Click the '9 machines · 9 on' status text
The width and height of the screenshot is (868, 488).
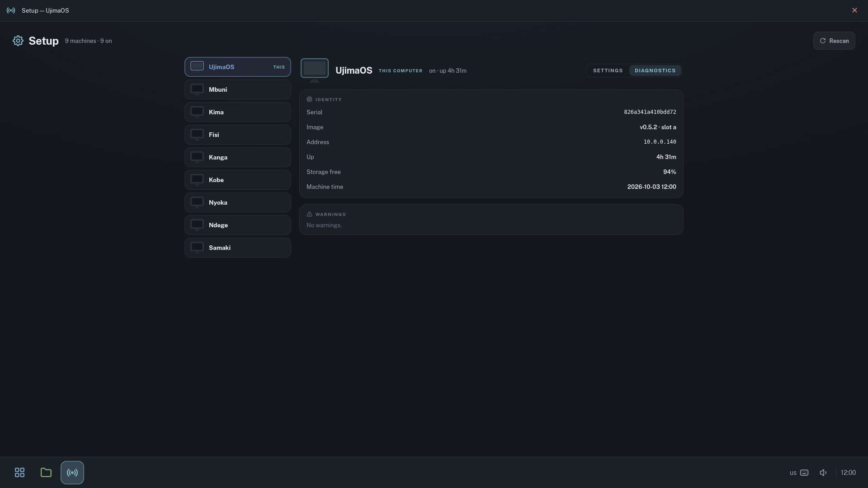pyautogui.click(x=88, y=41)
